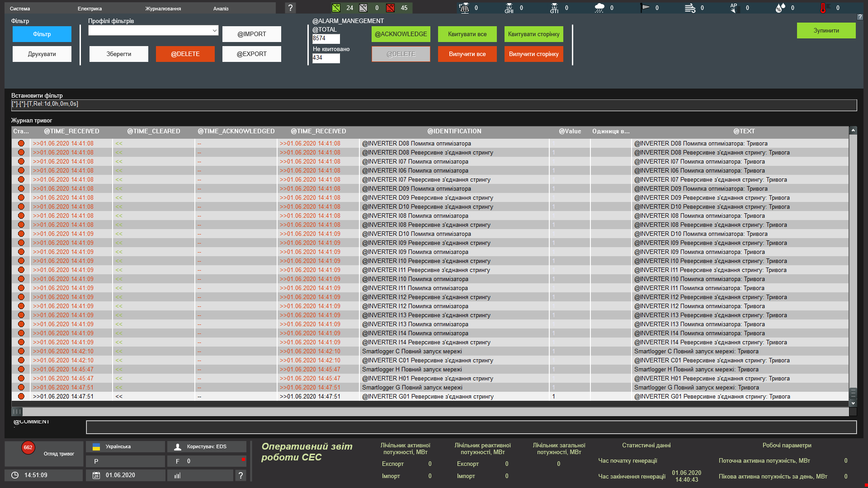Toggle the blue Фільтр button
The width and height of the screenshot is (868, 488).
click(x=42, y=34)
